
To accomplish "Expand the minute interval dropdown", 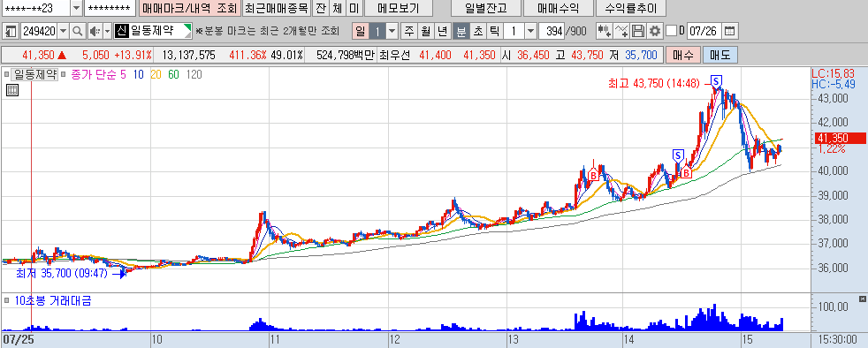I will tap(530, 31).
